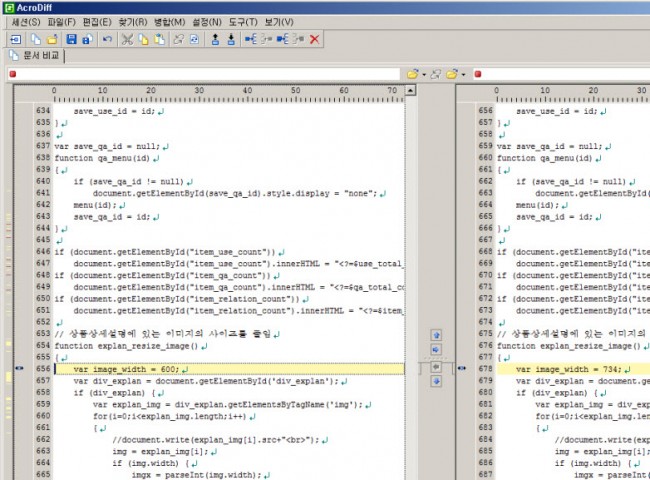Jump to next difference with down-arrow icon

(x=231, y=39)
